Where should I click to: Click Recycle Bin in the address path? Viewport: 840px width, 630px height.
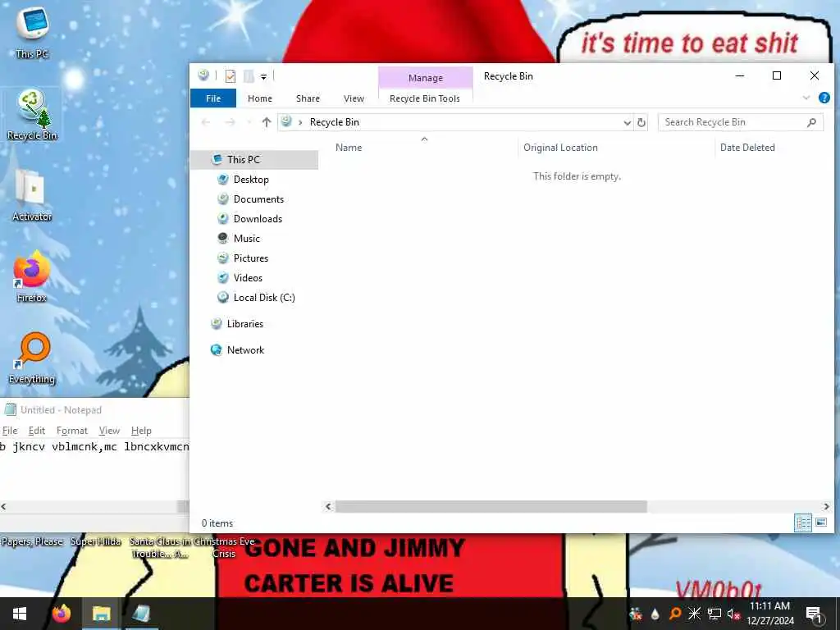(335, 122)
